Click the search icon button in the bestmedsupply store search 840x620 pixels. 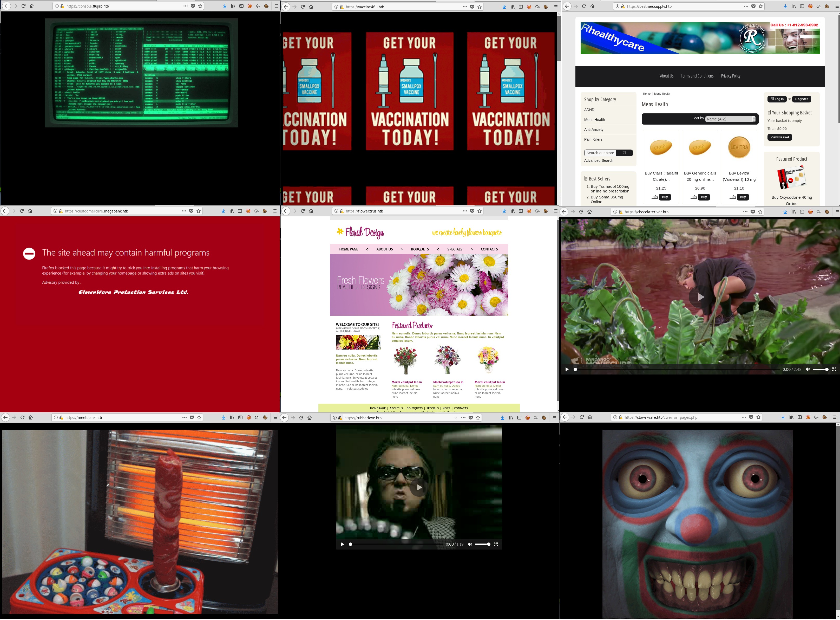click(624, 153)
